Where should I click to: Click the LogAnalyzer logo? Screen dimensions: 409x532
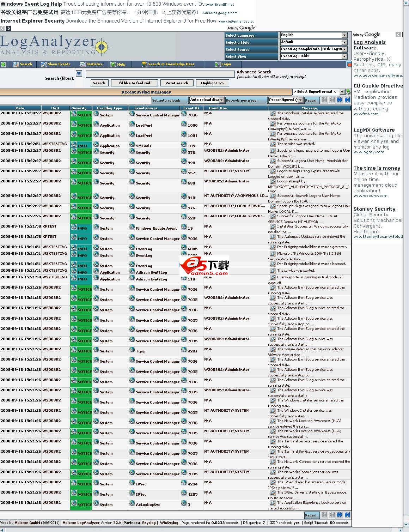[55, 46]
